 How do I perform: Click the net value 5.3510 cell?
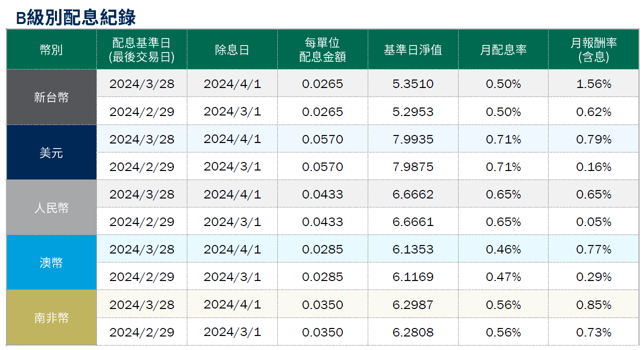413,84
